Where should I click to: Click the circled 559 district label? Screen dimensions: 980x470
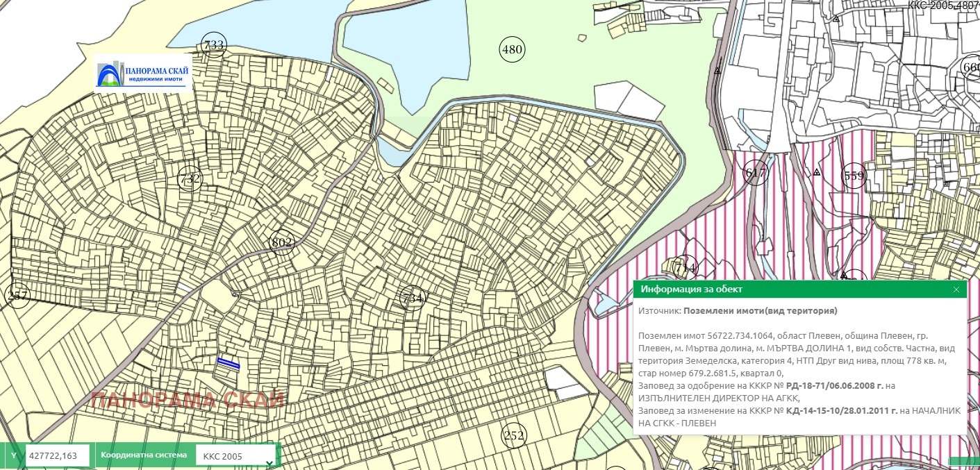pos(854,176)
